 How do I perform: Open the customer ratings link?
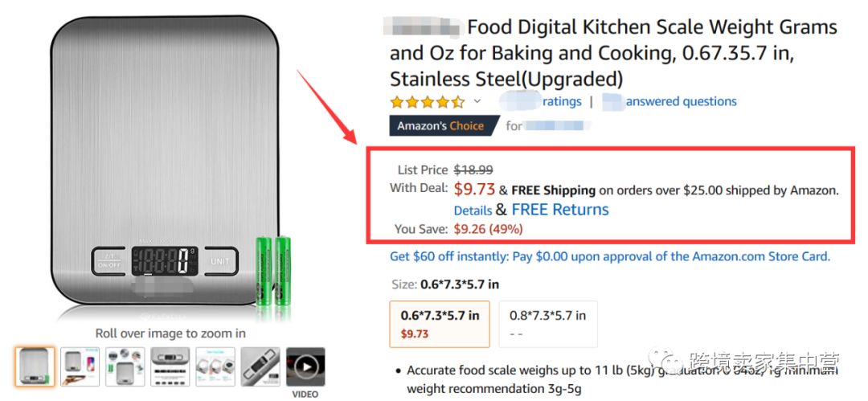tap(562, 101)
